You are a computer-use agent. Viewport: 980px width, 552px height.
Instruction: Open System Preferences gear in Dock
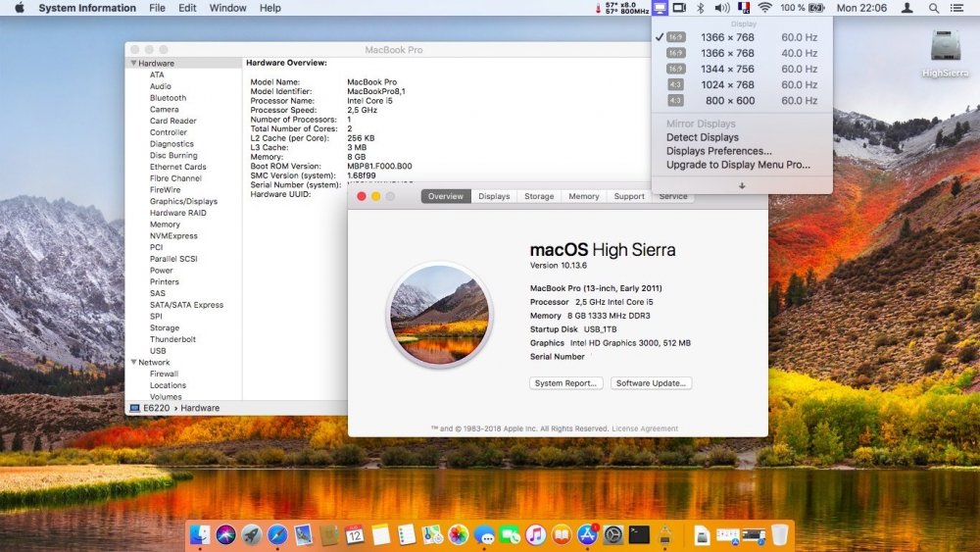[613, 535]
